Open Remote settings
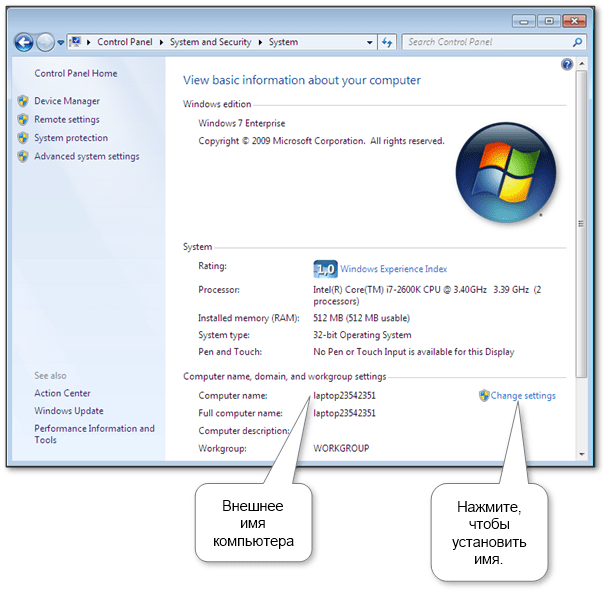607x593 pixels. (67, 119)
